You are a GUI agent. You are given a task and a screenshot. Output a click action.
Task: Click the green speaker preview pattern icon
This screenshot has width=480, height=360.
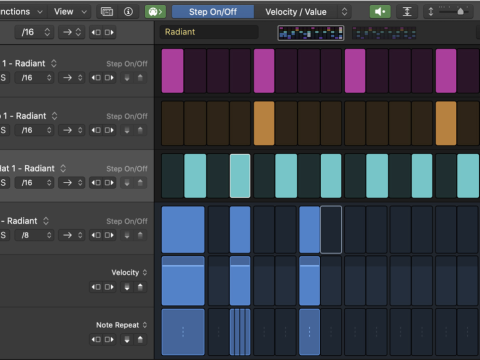pos(380,12)
